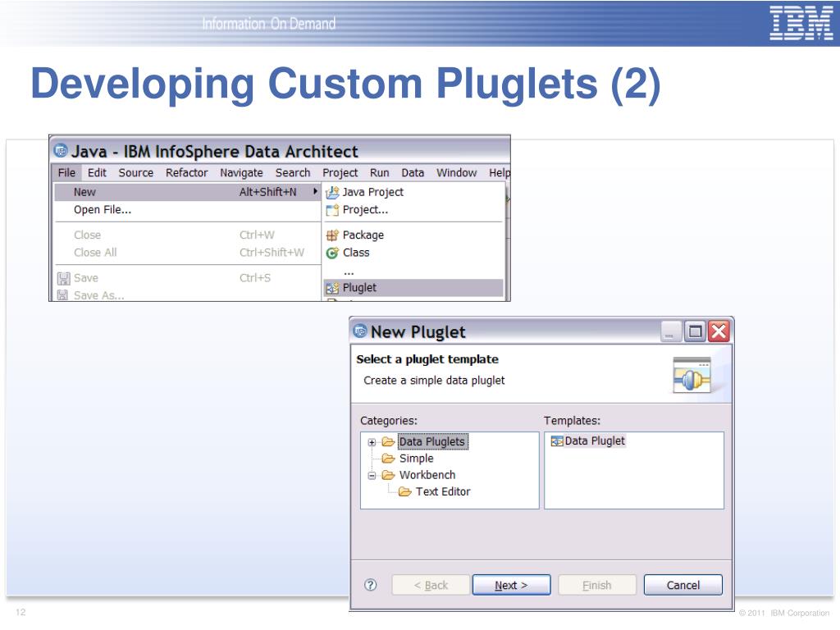Click the Package icon in the submenu
The image size is (840, 630).
(x=332, y=235)
